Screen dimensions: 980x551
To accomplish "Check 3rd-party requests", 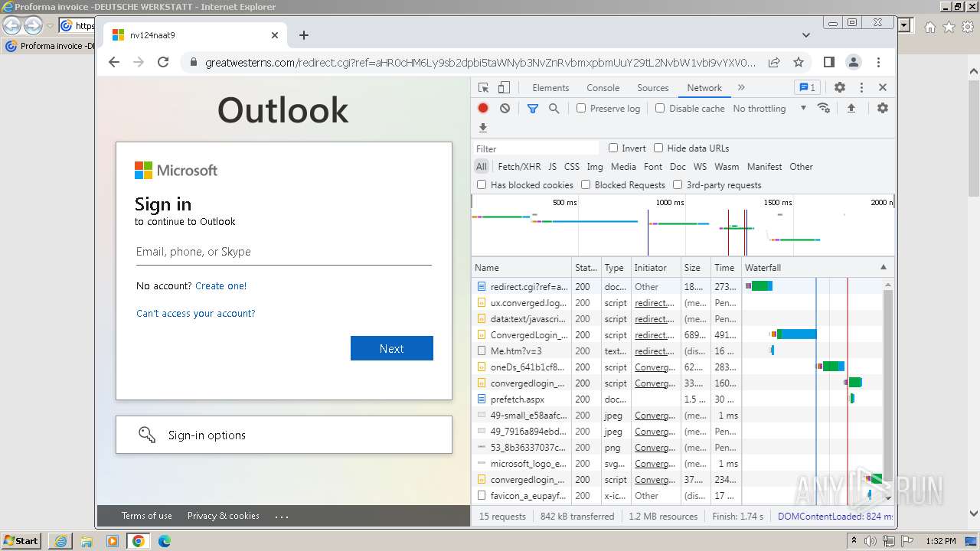I will (x=678, y=184).
